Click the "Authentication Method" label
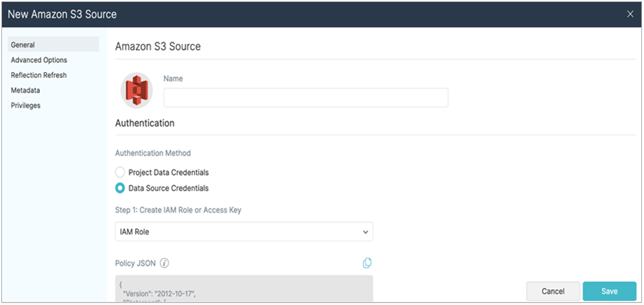 click(153, 153)
